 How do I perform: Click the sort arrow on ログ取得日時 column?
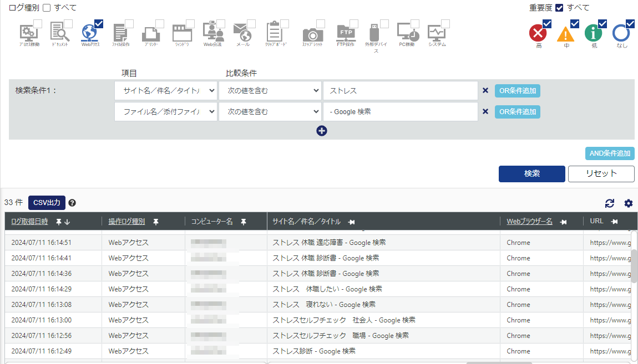(68, 222)
